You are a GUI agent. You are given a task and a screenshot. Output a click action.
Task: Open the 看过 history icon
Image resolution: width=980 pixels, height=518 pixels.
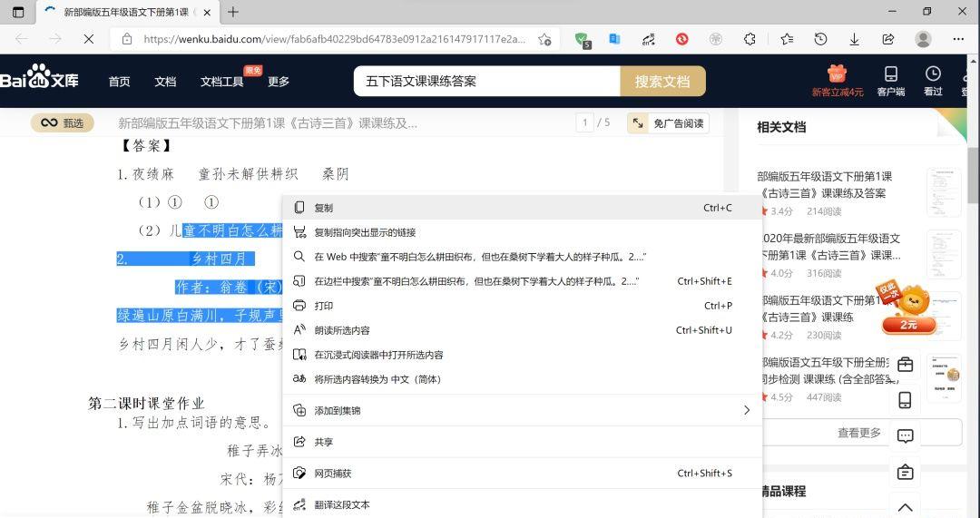click(x=933, y=81)
